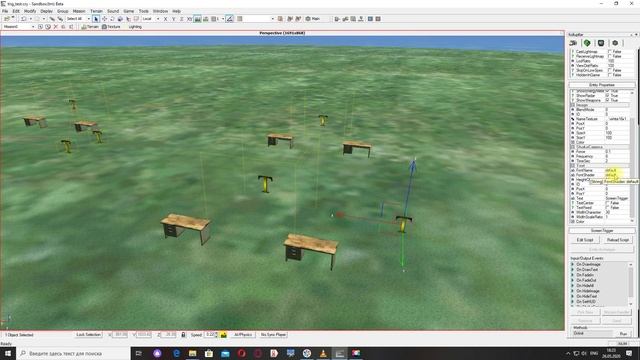
Task: Click the Main layer toolbar button
Action: pyautogui.click(x=313, y=19)
